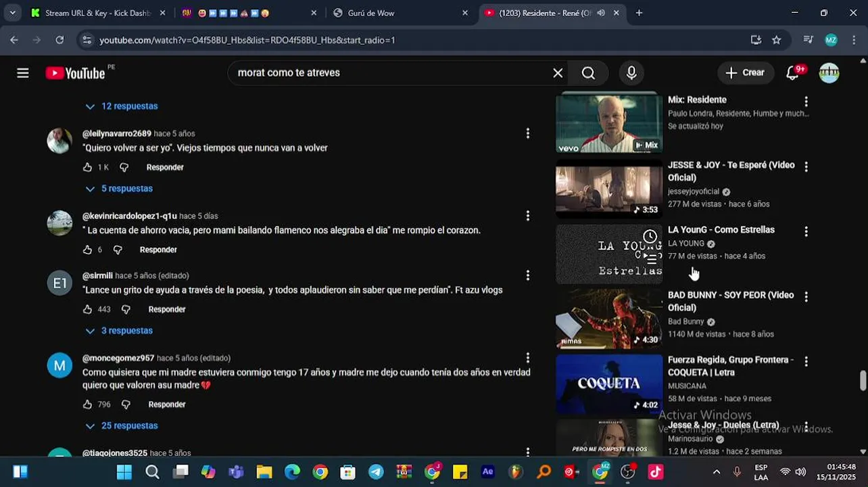868x487 pixels.
Task: Start voice search with the microphone
Action: (x=631, y=73)
